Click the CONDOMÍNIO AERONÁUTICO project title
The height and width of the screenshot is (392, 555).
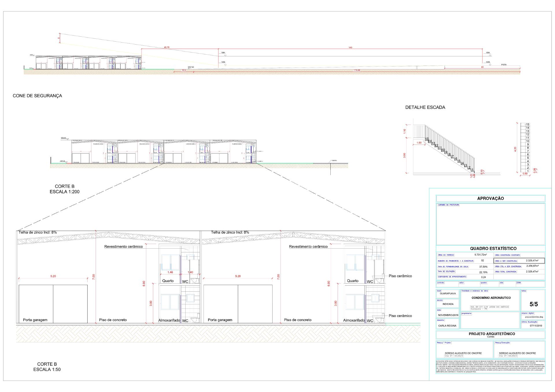tap(491, 298)
